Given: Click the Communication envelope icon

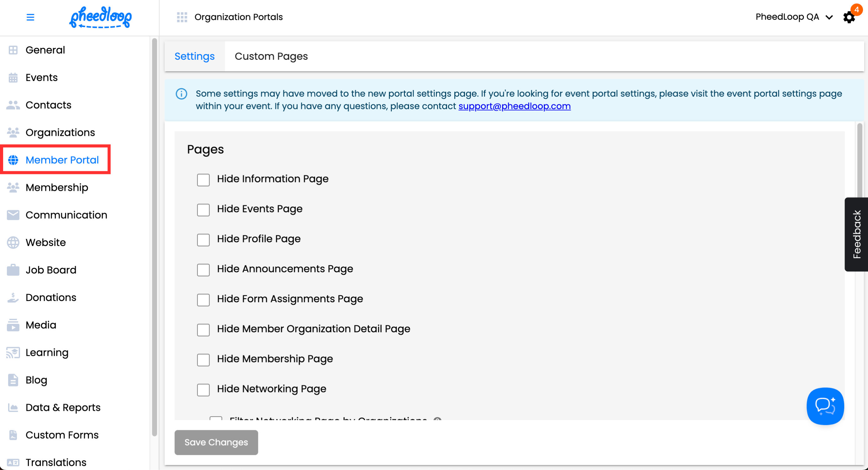Looking at the screenshot, I should [x=13, y=215].
